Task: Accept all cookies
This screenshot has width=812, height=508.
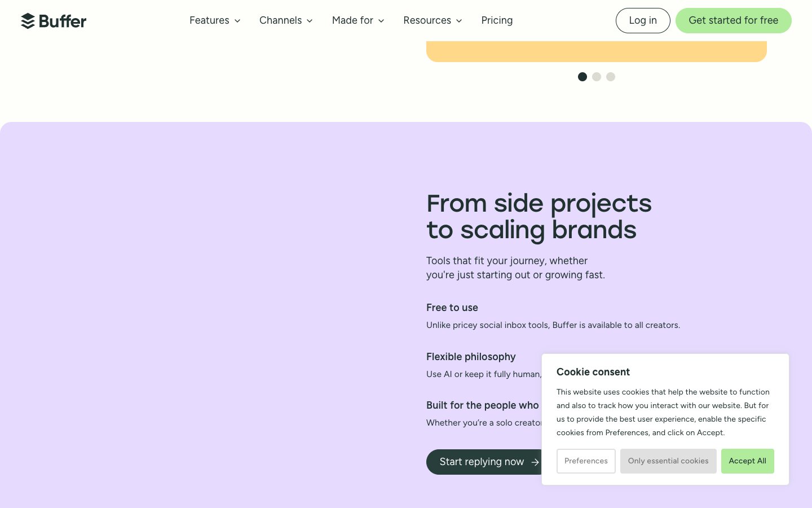Action: (x=748, y=461)
